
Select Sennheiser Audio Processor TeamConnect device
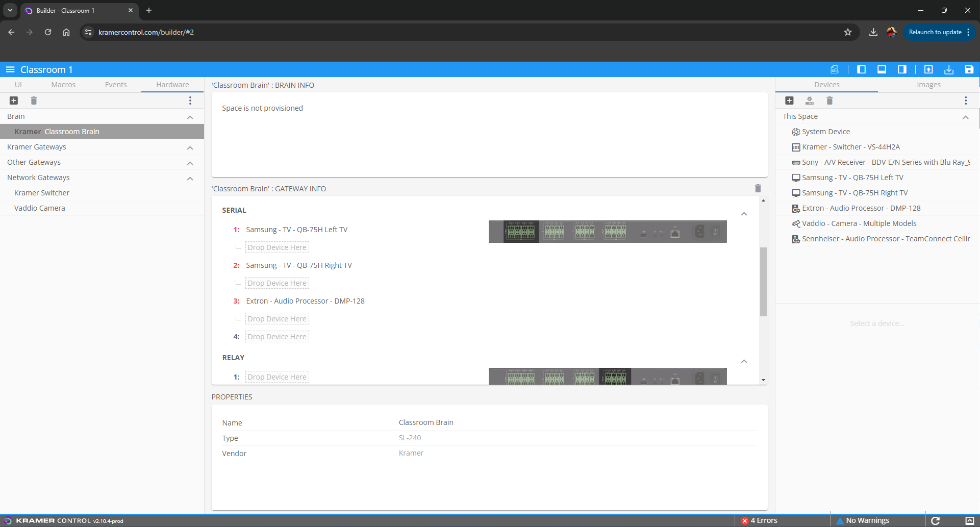877,239
